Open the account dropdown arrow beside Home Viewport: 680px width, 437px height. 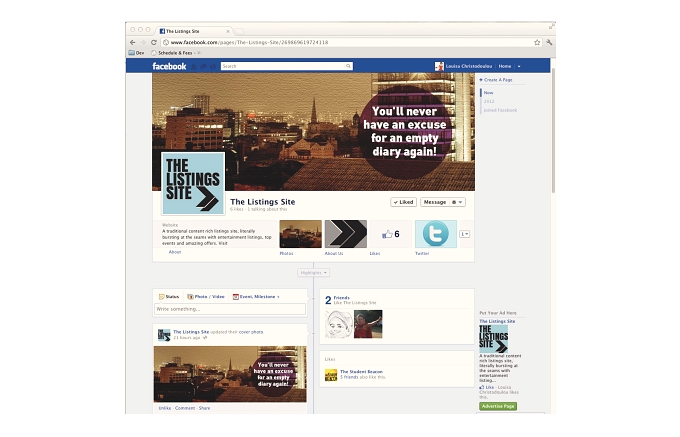(519, 66)
